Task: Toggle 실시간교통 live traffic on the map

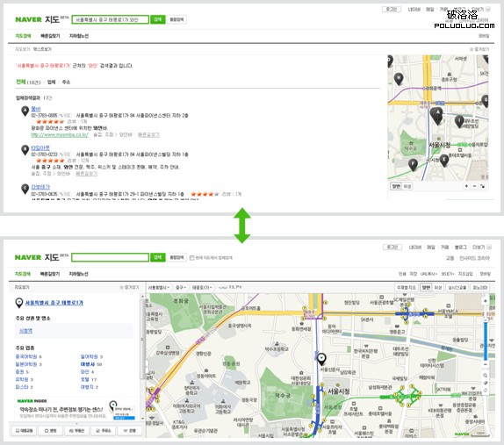Action: (457, 287)
